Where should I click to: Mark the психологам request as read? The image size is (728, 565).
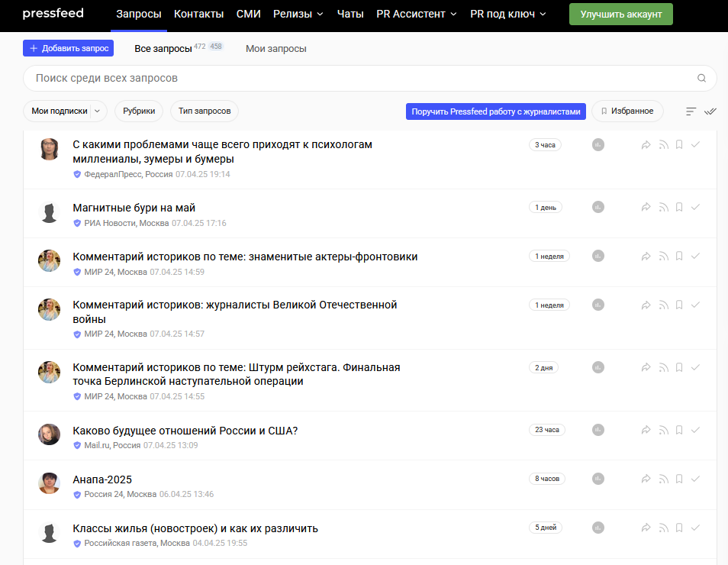pyautogui.click(x=695, y=145)
